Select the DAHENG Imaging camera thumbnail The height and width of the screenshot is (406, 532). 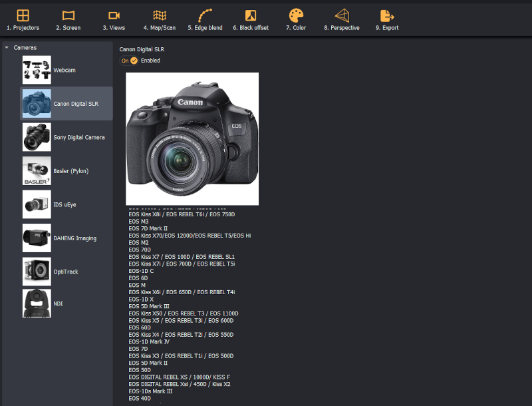37,238
